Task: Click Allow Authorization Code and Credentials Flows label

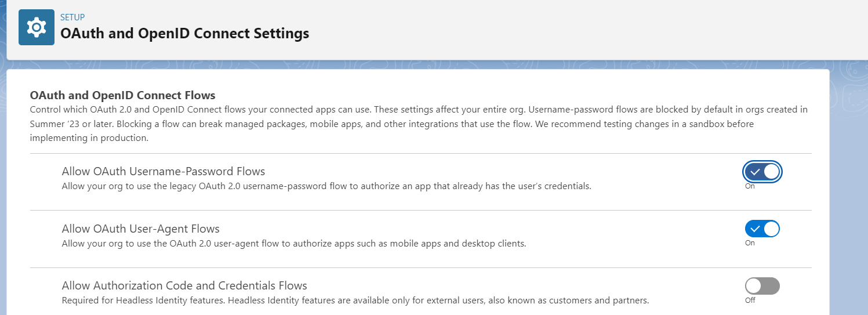Action: 184,285
